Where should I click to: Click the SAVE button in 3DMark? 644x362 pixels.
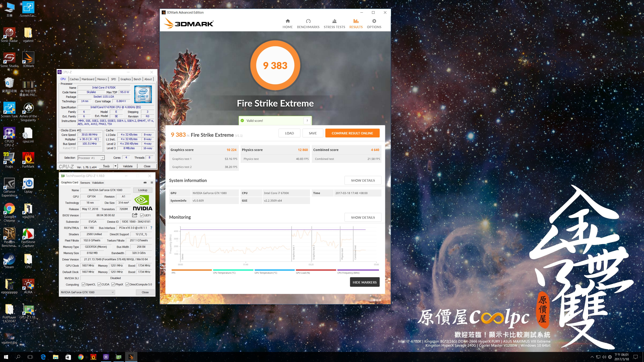click(312, 133)
